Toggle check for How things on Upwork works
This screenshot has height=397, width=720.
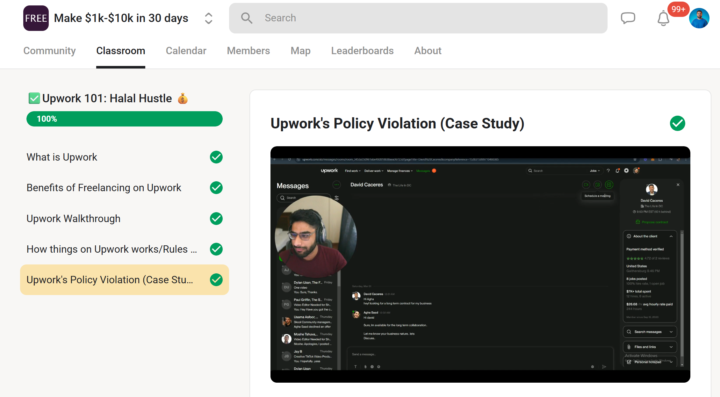point(216,249)
